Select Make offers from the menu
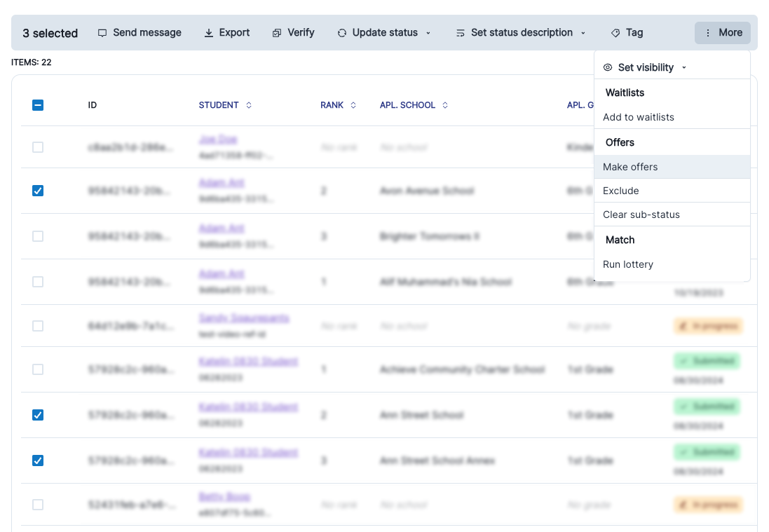 [630, 167]
